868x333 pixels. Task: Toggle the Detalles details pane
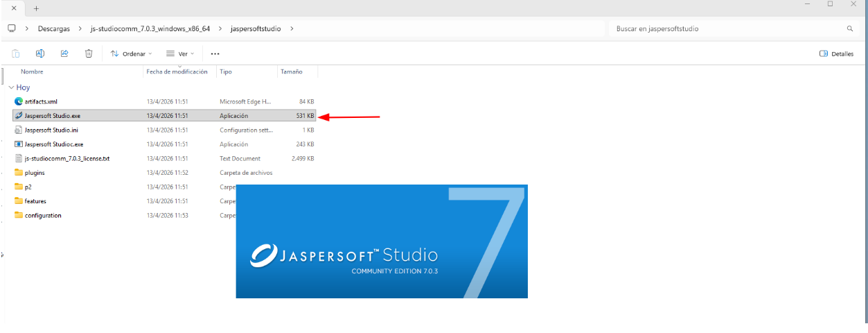[836, 53]
